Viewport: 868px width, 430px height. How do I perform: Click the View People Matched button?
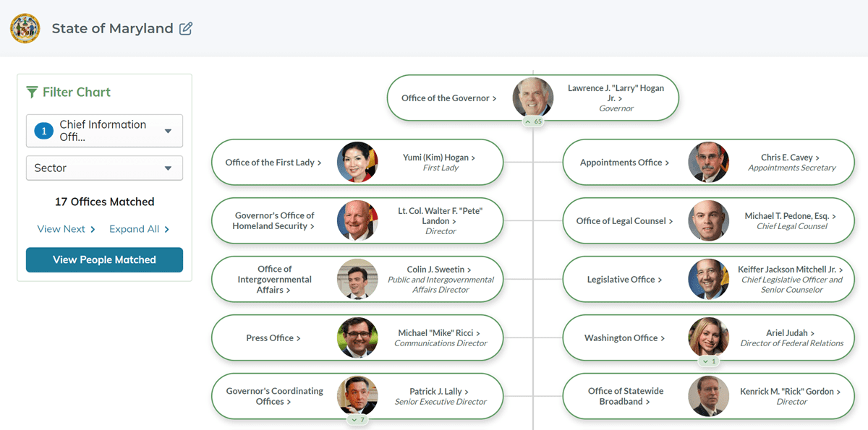pyautogui.click(x=104, y=259)
